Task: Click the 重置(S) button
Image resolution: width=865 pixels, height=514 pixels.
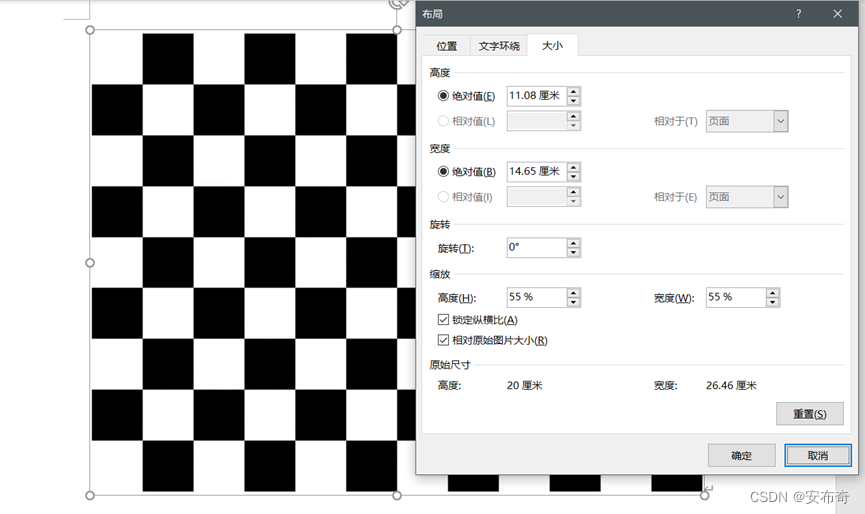Action: coord(809,414)
